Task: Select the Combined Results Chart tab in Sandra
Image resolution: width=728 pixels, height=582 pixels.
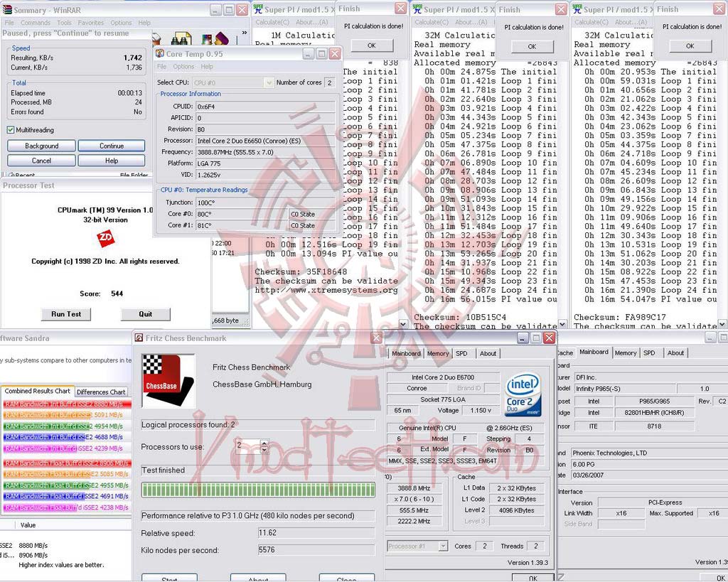Action: (37, 391)
